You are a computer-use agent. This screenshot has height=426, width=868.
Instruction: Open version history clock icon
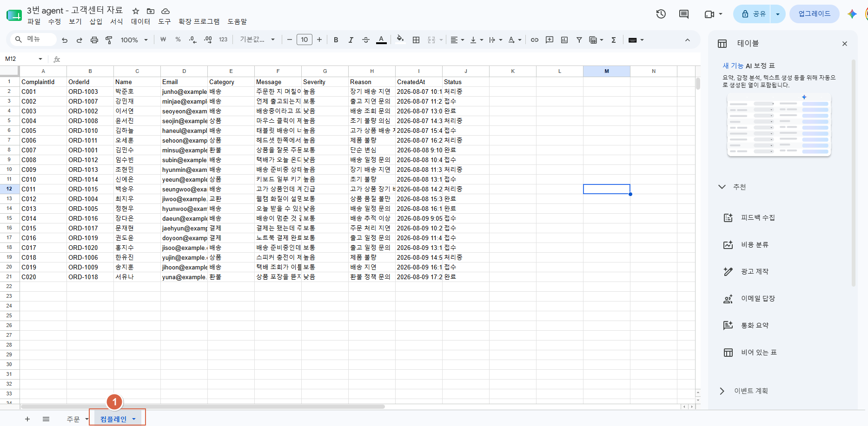pyautogui.click(x=661, y=14)
